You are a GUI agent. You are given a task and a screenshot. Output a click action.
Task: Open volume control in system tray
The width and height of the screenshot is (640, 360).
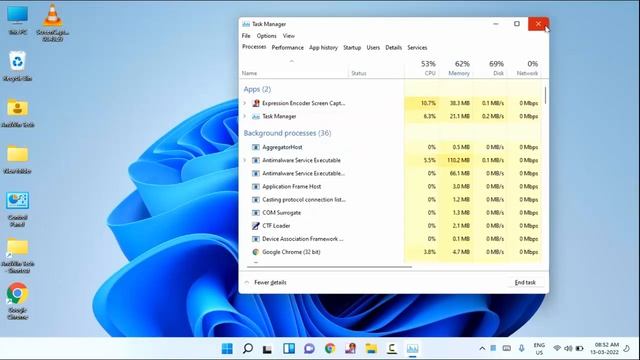tap(568, 348)
